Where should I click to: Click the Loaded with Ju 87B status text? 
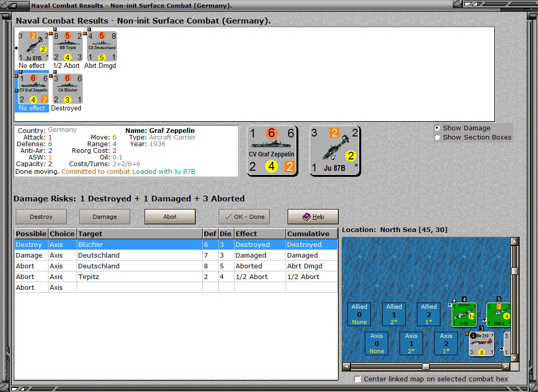pyautogui.click(x=163, y=171)
